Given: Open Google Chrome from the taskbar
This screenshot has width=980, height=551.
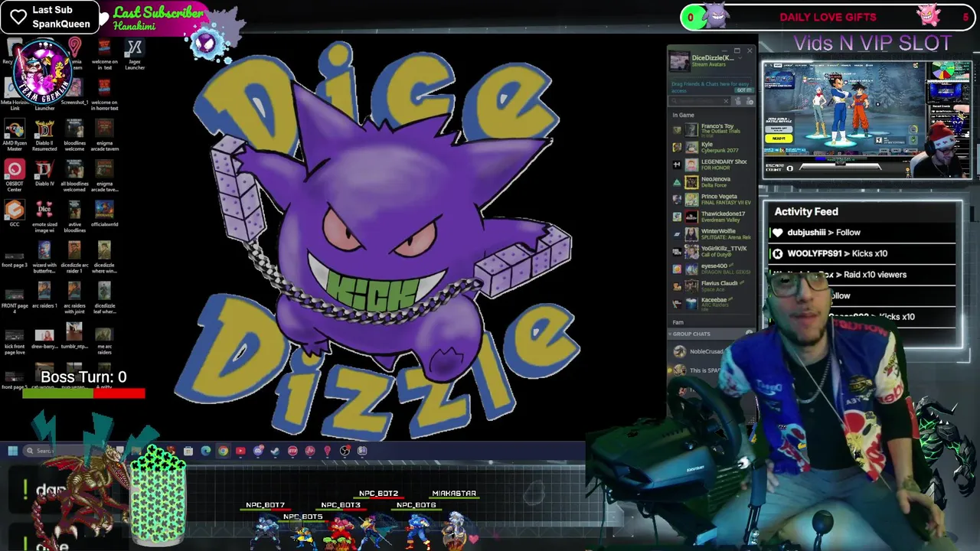Looking at the screenshot, I should (x=223, y=451).
